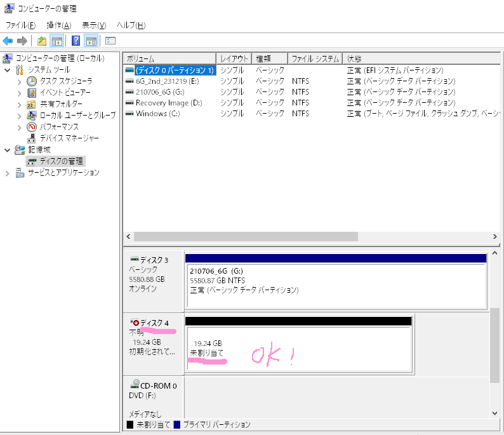Click the Recovery Image (D:) volume icon
Image resolution: width=504 pixels, height=435 pixels.
click(129, 103)
